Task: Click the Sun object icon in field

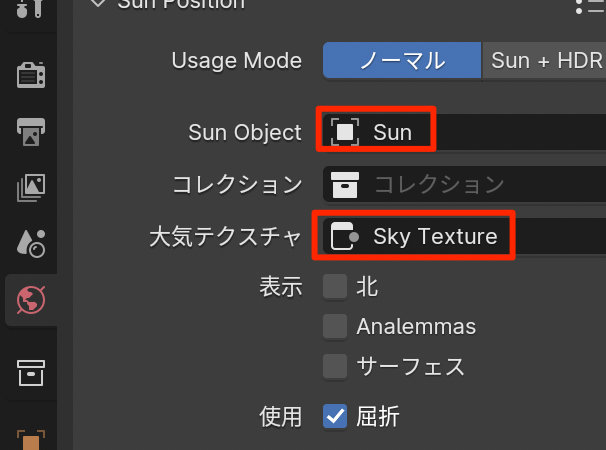Action: tap(345, 131)
